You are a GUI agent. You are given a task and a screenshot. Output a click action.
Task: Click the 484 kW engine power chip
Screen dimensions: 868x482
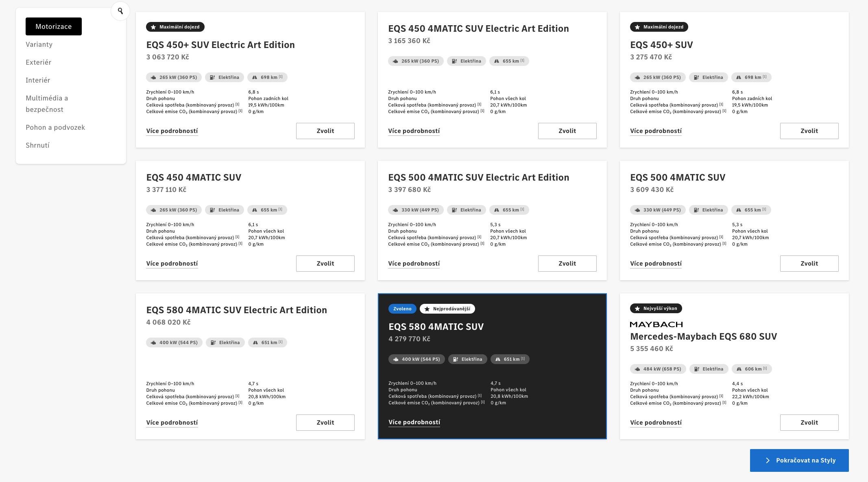(x=658, y=369)
